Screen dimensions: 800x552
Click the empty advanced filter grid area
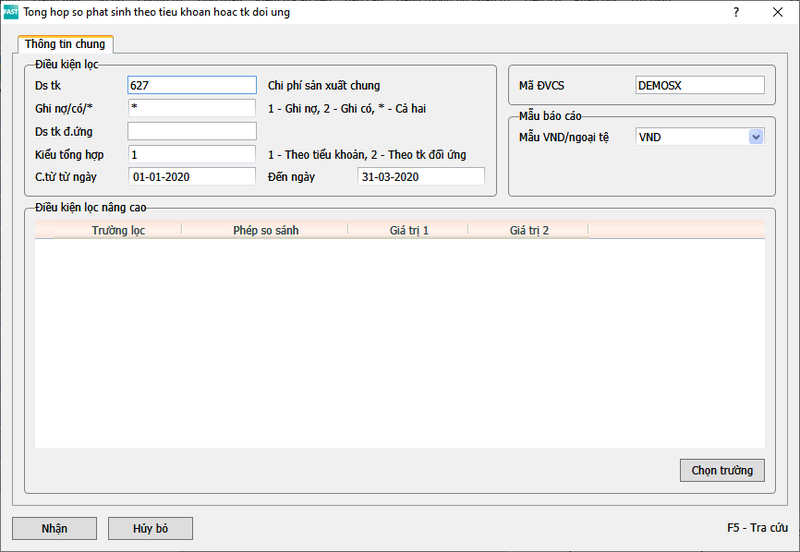coord(400,340)
